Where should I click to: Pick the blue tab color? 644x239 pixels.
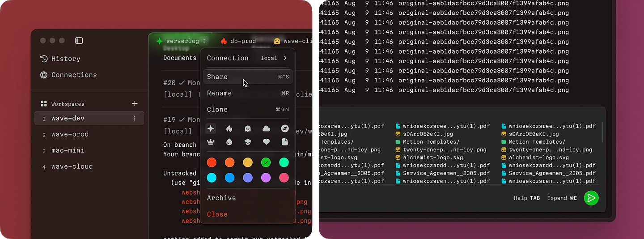(x=229, y=178)
